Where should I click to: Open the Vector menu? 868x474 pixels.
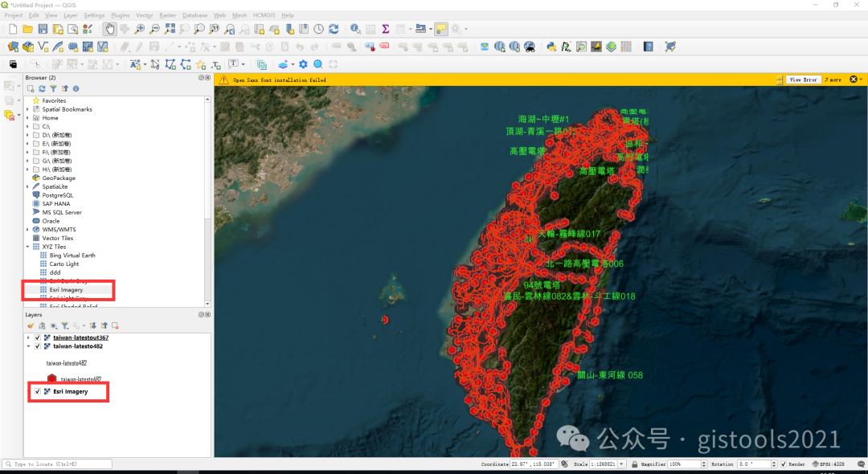145,15
